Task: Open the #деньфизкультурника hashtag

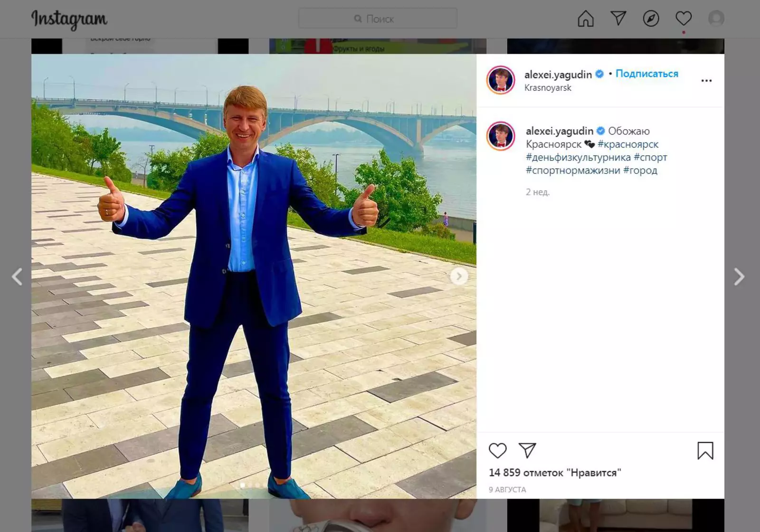Action: pyautogui.click(x=578, y=157)
